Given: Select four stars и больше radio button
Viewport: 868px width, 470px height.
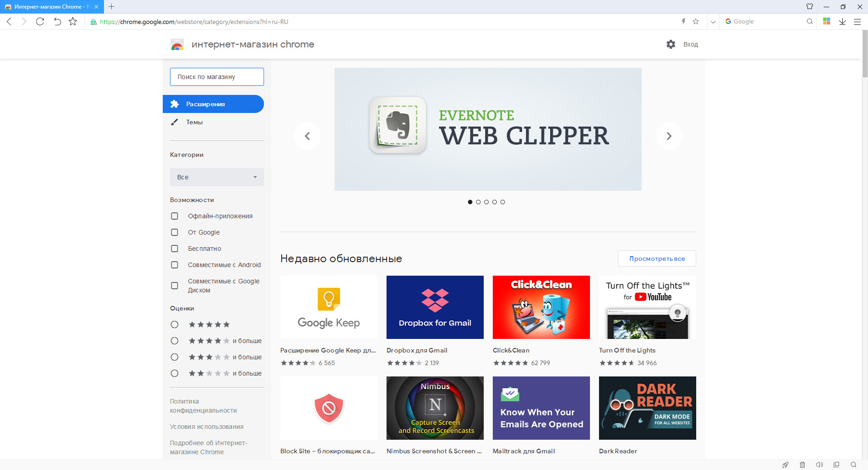Looking at the screenshot, I should (175, 341).
